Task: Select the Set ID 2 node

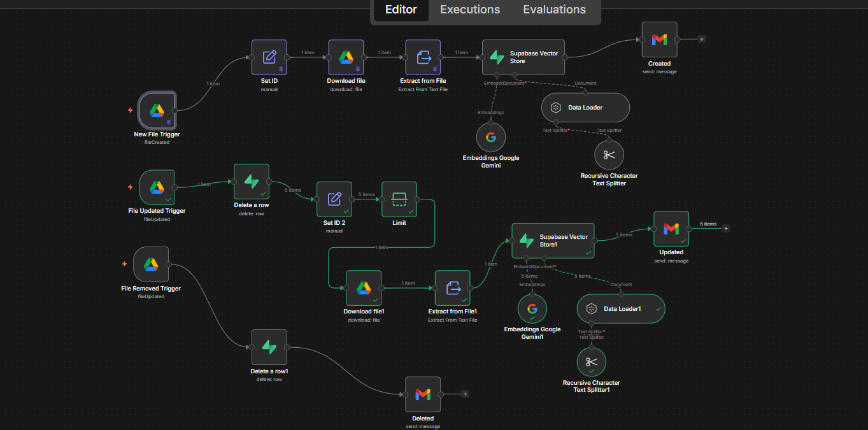Action: tap(334, 199)
